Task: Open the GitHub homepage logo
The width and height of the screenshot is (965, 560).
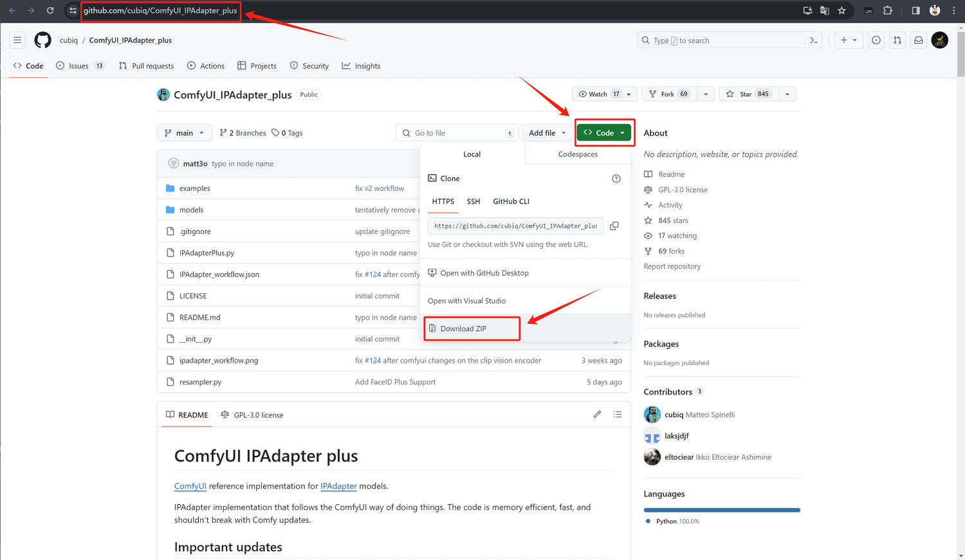Action: [43, 40]
